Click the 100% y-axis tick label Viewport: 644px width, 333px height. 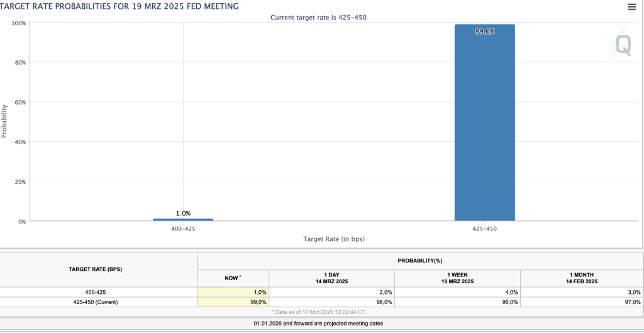tap(18, 23)
